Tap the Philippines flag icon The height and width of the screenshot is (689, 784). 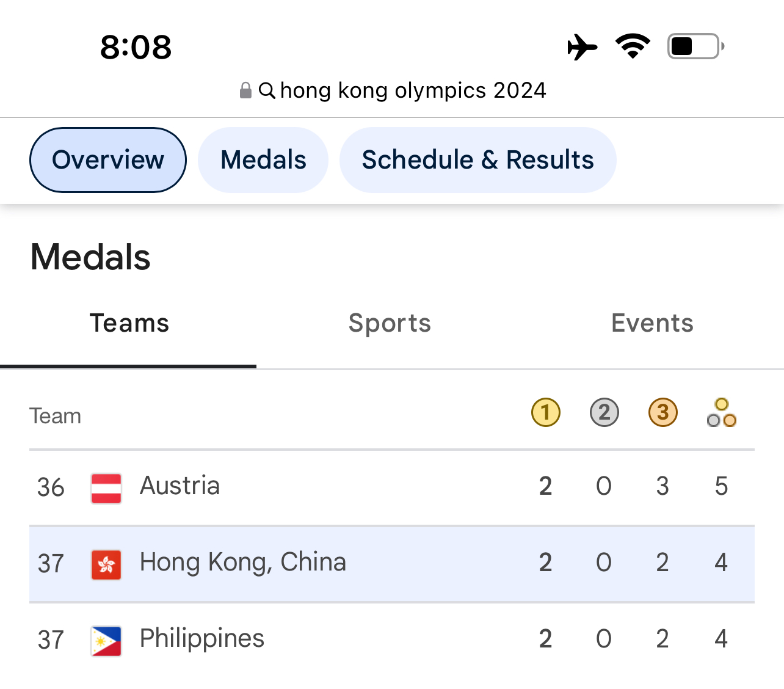(106, 641)
